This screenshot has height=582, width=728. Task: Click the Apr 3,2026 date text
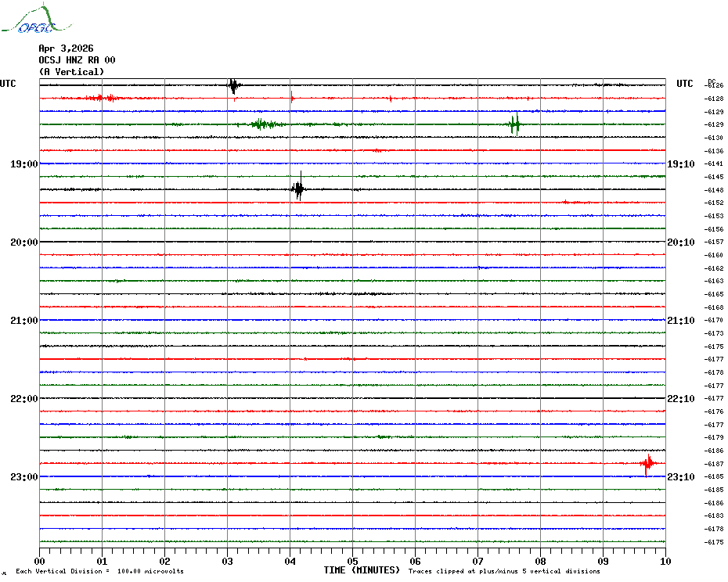(x=66, y=48)
